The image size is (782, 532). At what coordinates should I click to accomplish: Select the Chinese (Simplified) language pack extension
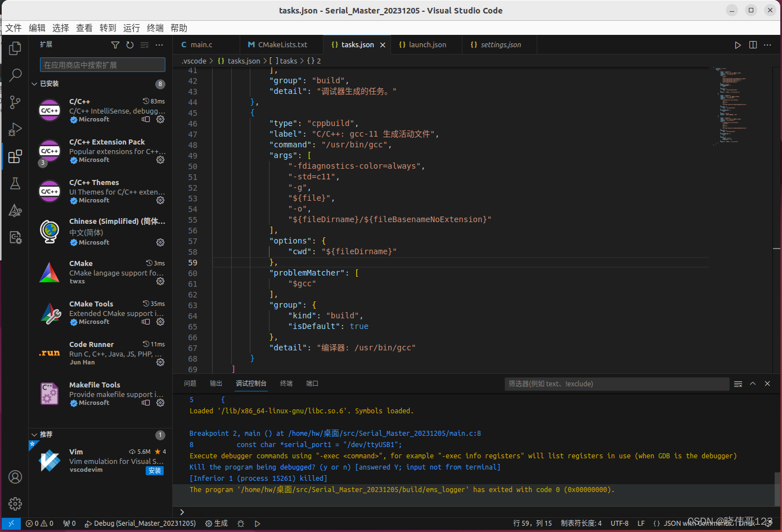point(101,232)
